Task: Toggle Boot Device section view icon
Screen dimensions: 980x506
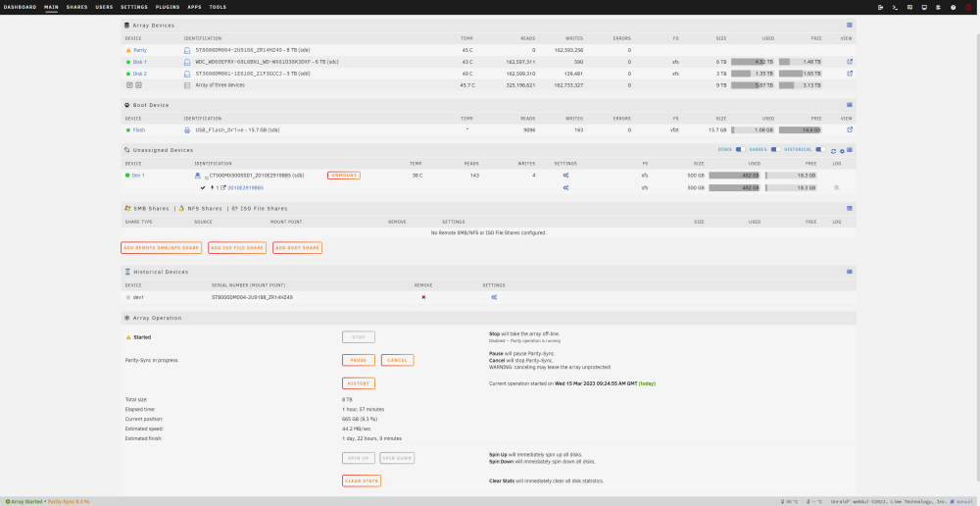Action: tap(850, 105)
